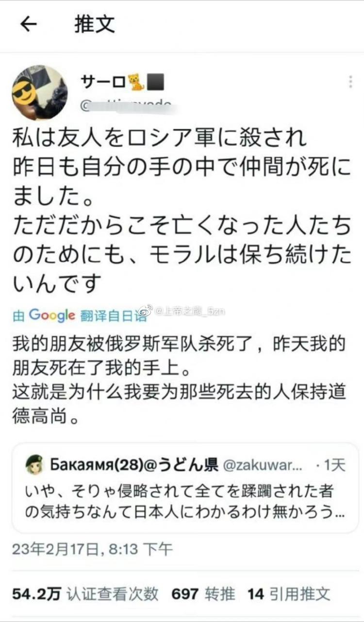Tap 翻译自日语 translation label
The height and width of the screenshot is (622, 364).
111,316
